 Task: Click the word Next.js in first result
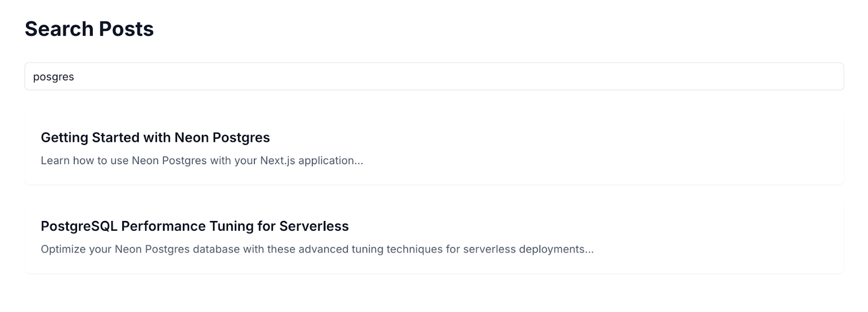tap(277, 161)
